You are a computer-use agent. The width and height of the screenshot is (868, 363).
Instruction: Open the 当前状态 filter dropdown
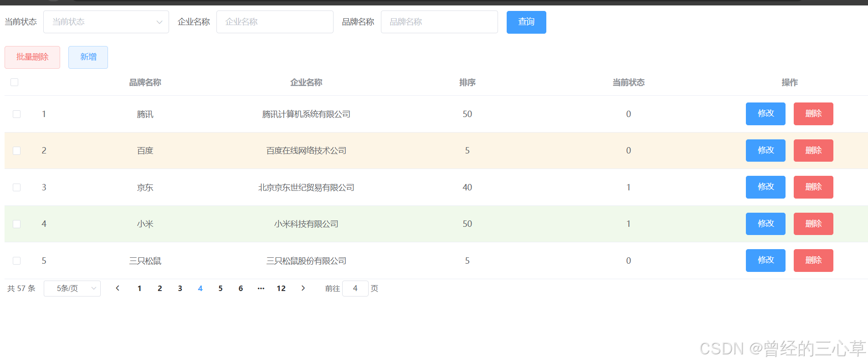106,22
